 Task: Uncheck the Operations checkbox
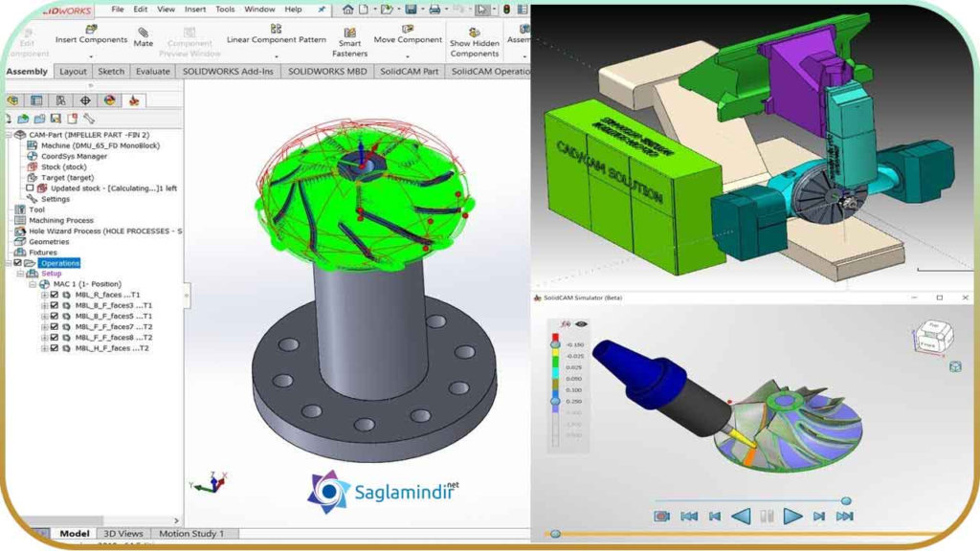point(17,263)
